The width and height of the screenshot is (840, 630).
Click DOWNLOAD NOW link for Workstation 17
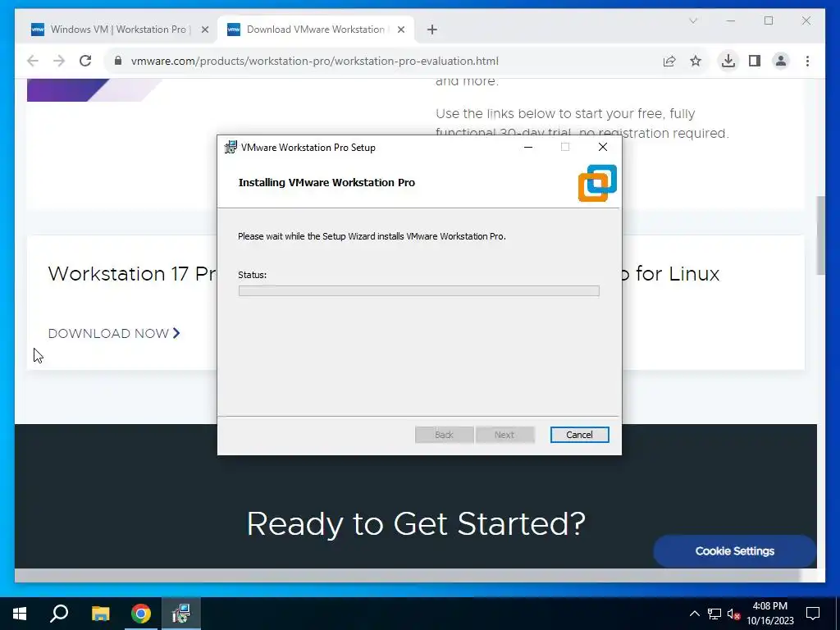(x=113, y=333)
